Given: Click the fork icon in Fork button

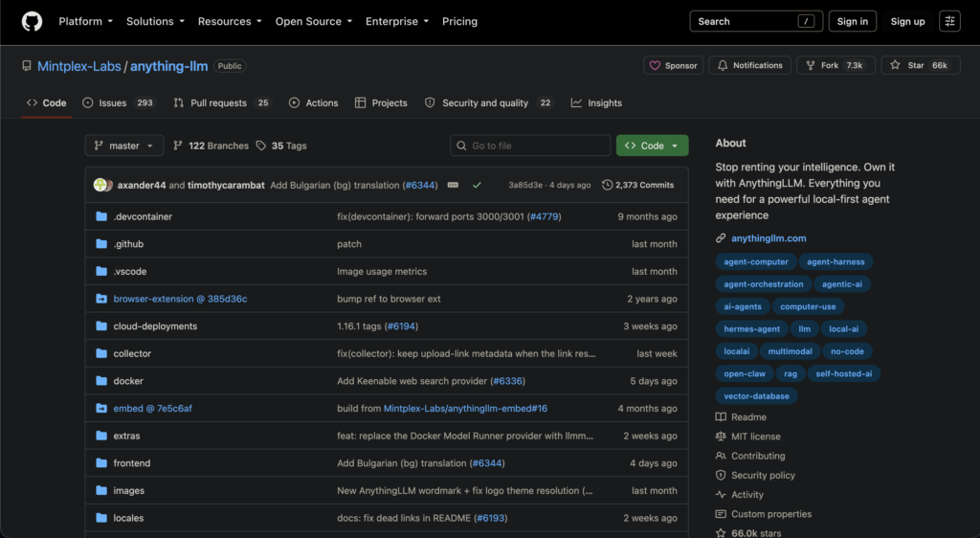Looking at the screenshot, I should click(x=811, y=66).
